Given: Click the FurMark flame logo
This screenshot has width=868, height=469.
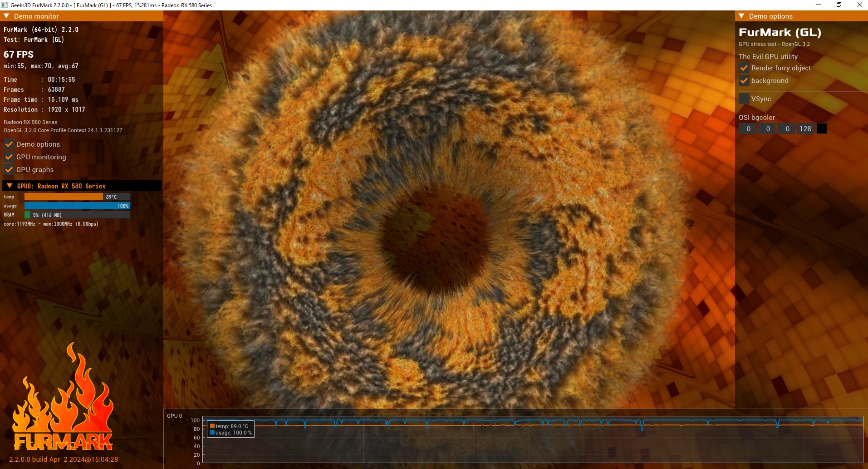Looking at the screenshot, I should pyautogui.click(x=63, y=396).
